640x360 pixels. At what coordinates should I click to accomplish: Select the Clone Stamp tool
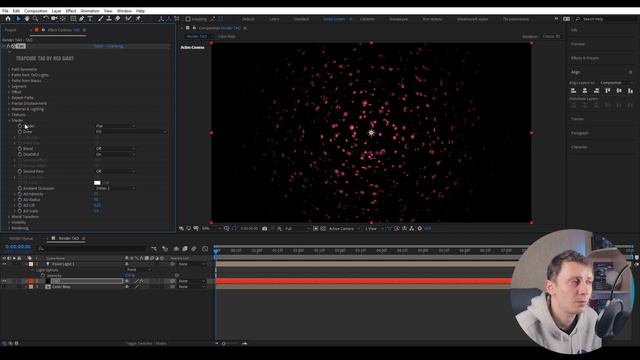109,19
